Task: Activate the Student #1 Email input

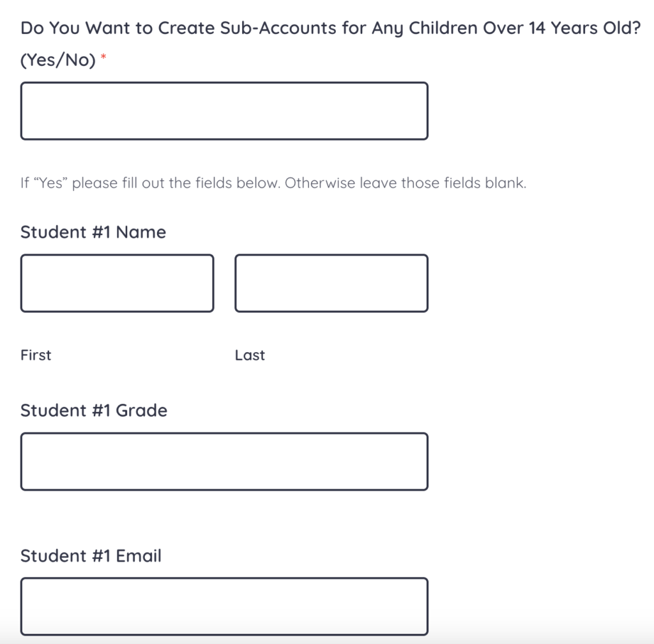Action: point(224,606)
